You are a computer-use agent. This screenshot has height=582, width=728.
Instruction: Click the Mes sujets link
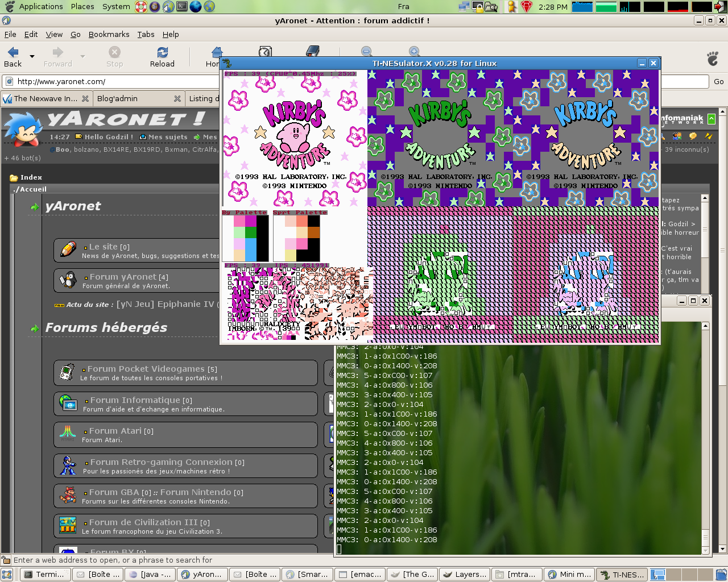pyautogui.click(x=168, y=137)
